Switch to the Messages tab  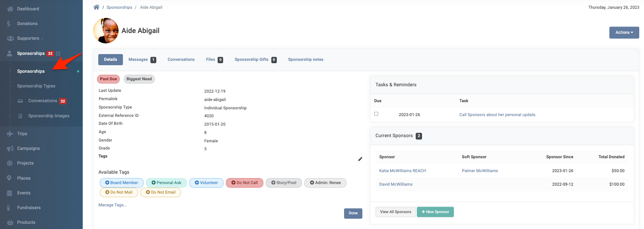coord(142,60)
